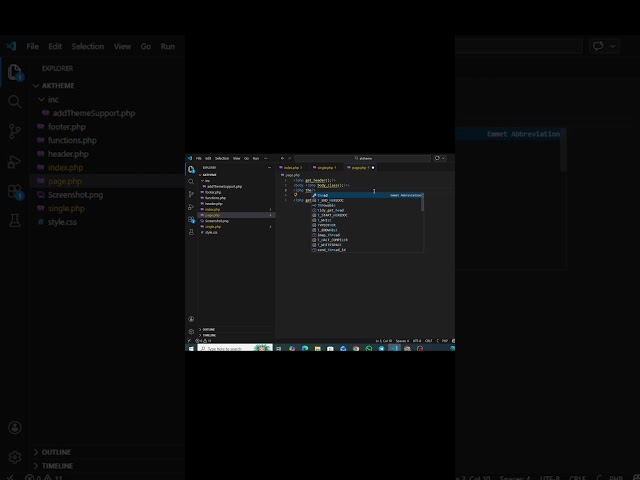The height and width of the screenshot is (480, 640).
Task: Expand the TIMELINE section
Action: click(207, 336)
